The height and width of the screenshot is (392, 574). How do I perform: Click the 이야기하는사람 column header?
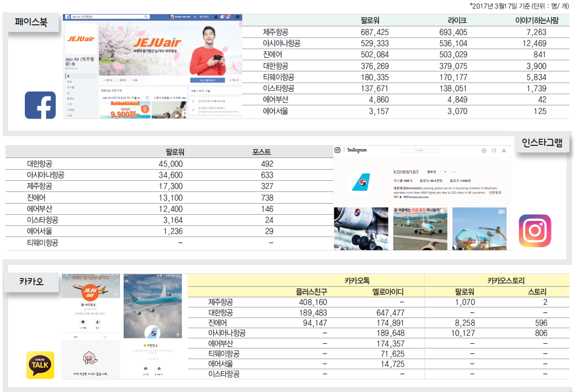click(537, 20)
